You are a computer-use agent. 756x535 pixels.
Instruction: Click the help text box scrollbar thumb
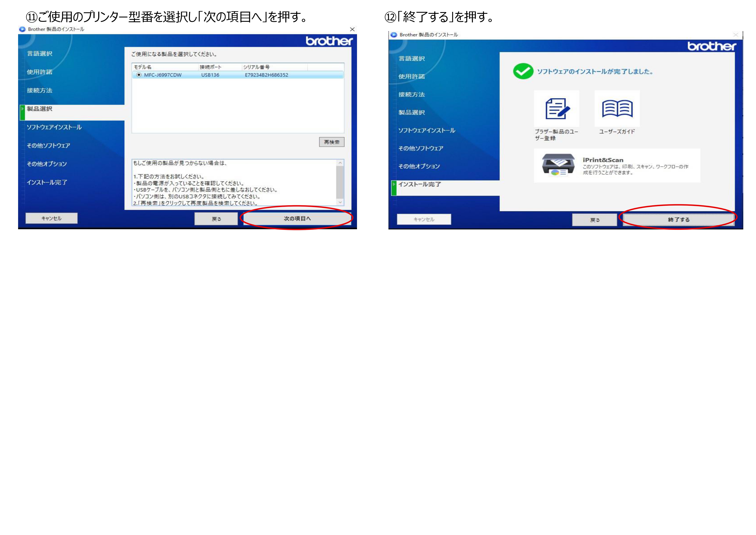pyautogui.click(x=340, y=182)
